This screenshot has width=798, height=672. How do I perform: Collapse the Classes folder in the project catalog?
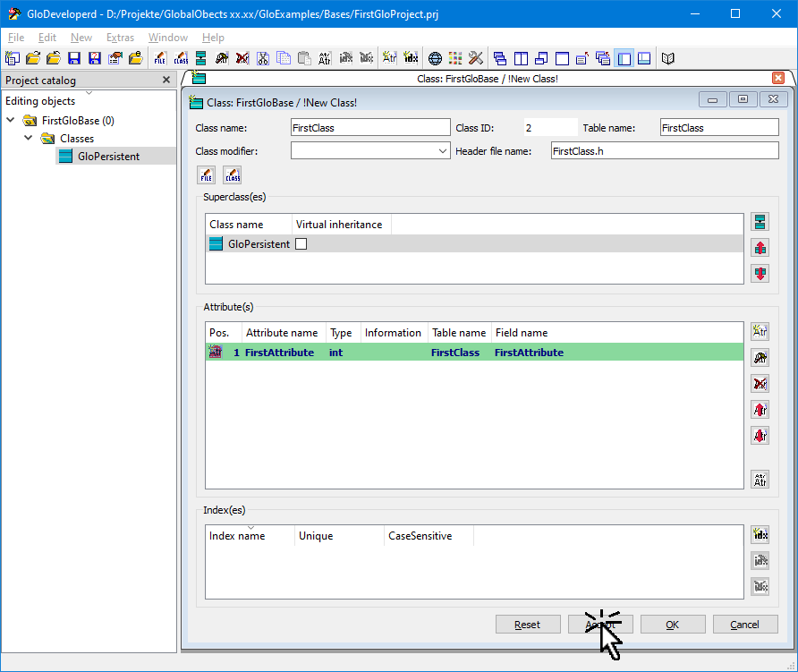pos(29,139)
